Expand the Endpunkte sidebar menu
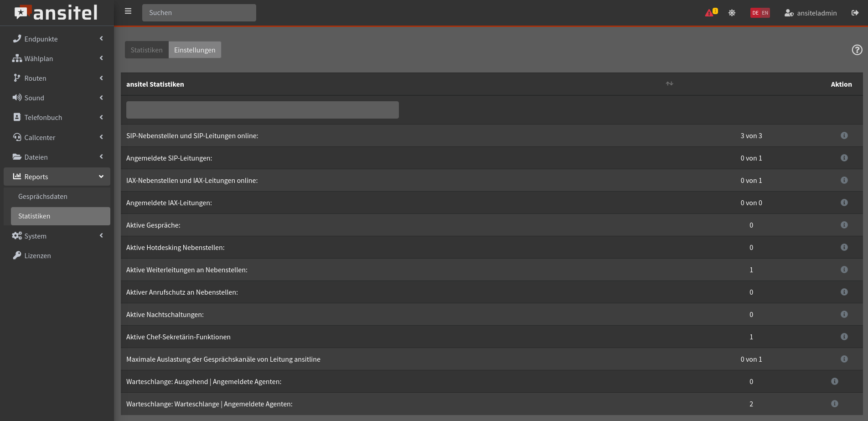The image size is (868, 421). (x=57, y=39)
